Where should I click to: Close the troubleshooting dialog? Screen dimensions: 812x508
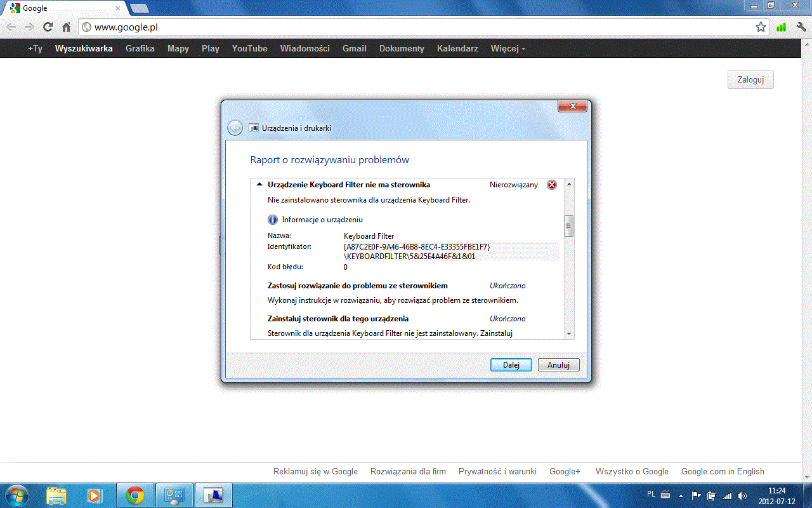572,106
